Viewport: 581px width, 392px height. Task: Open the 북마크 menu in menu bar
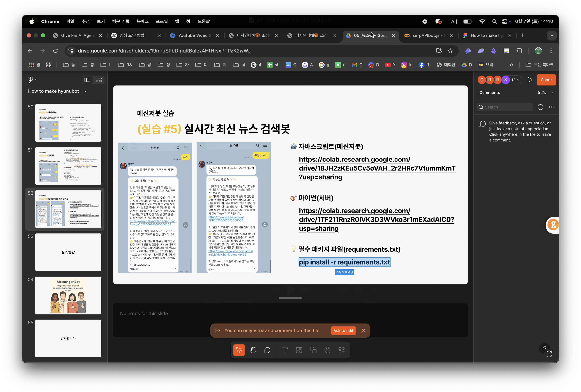click(142, 21)
